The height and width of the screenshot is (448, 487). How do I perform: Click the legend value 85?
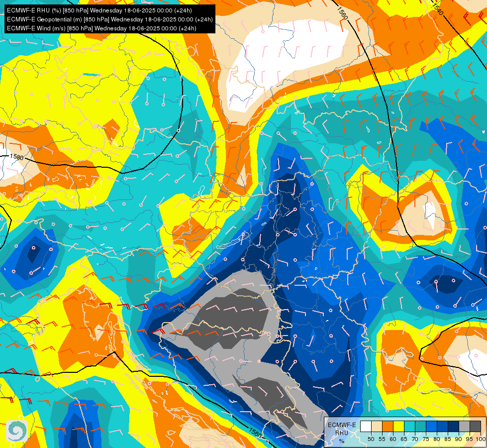448,439
